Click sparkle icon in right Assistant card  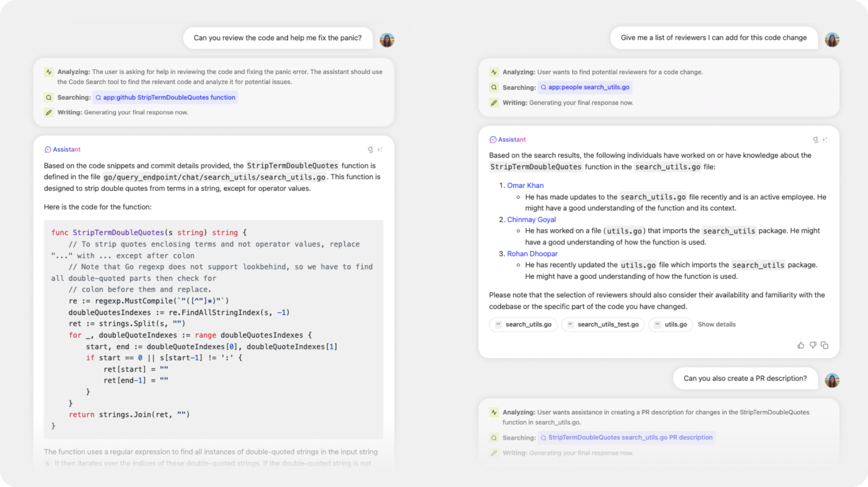[x=824, y=140]
